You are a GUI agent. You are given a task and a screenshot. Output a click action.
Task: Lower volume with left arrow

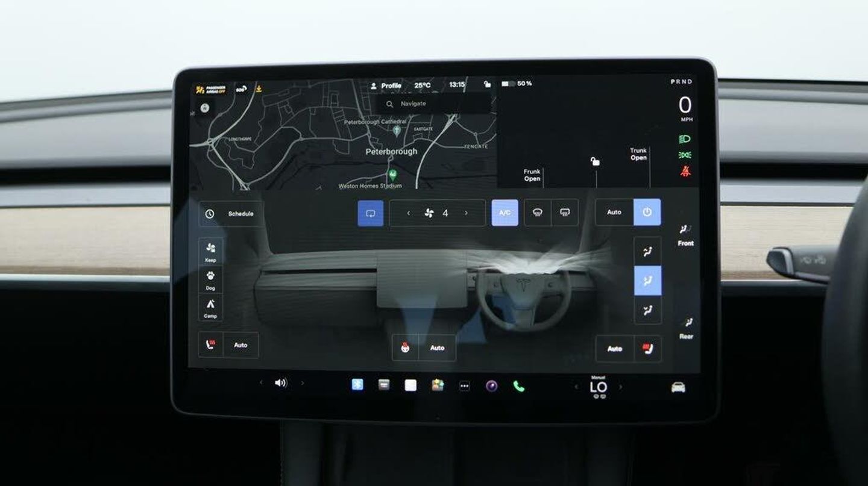tap(261, 382)
